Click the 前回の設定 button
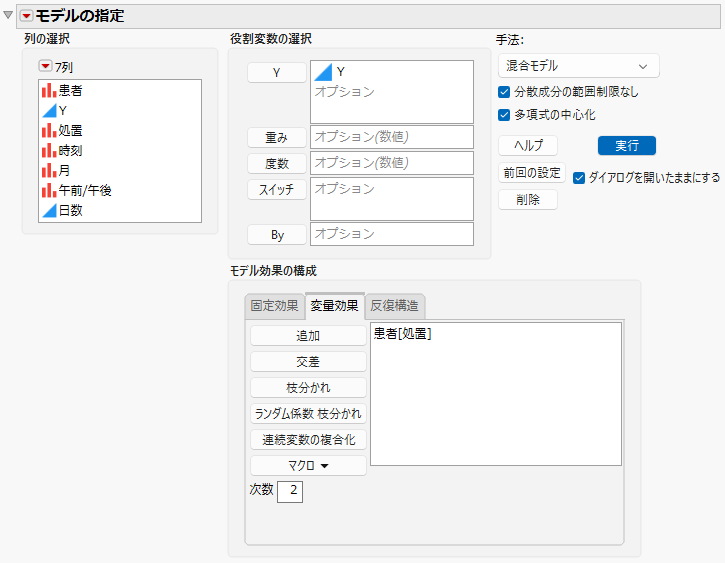The width and height of the screenshot is (725, 563). tap(532, 173)
